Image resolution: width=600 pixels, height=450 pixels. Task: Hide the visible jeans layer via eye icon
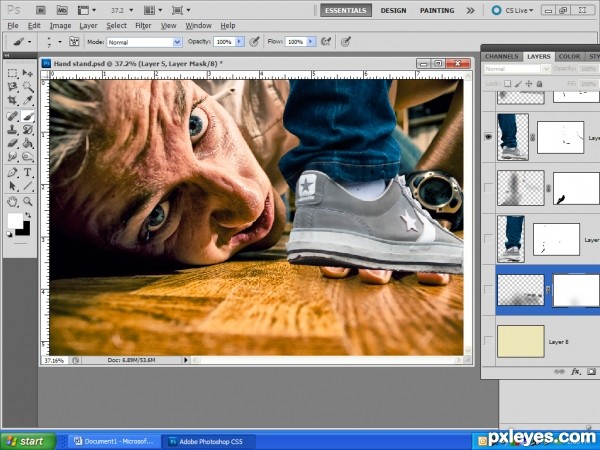pyautogui.click(x=488, y=137)
